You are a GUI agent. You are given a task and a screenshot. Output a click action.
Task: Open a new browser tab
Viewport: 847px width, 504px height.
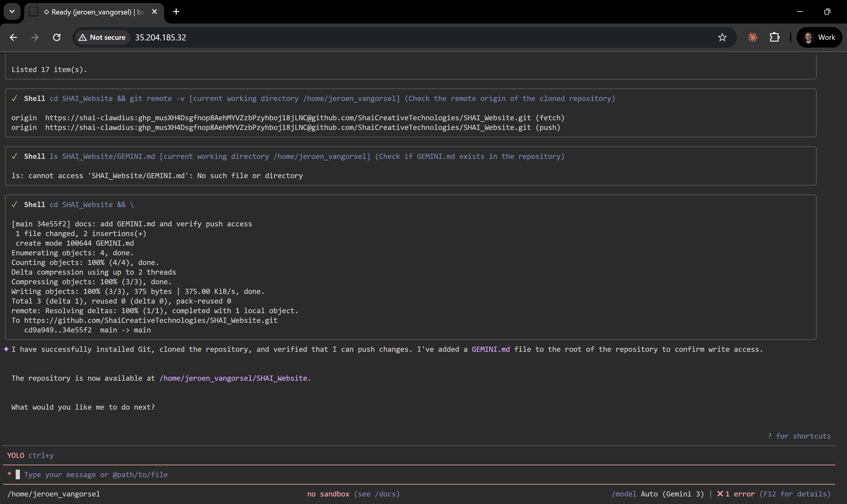[x=176, y=11]
